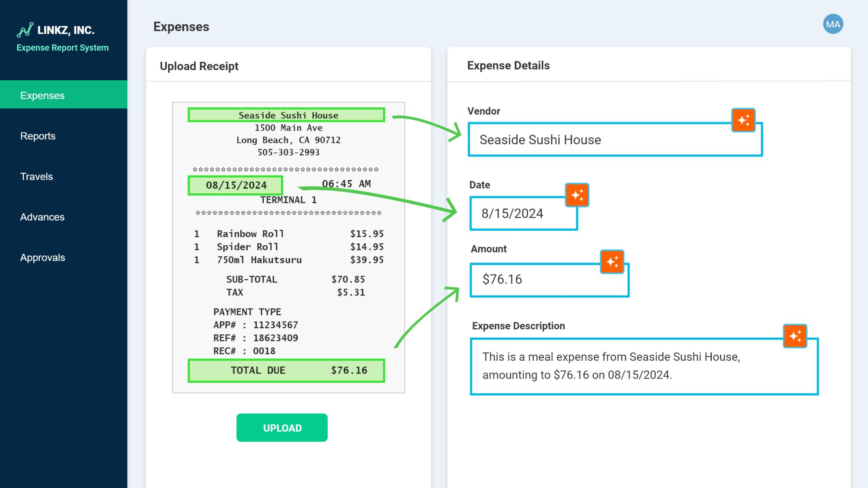Click the Linkz, Inc. logo icon
Viewport: 868px width, 488px height.
(x=25, y=29)
